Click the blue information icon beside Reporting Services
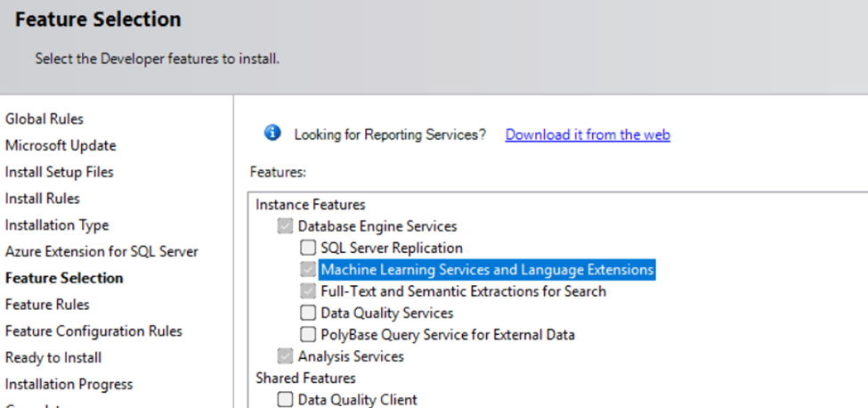This screenshot has width=868, height=408. click(x=272, y=134)
